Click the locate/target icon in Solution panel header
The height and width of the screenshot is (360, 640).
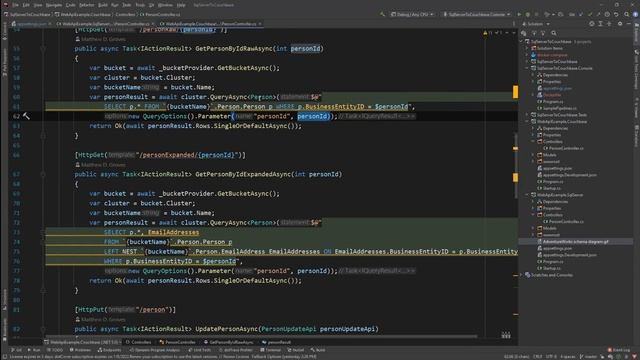click(x=591, y=24)
